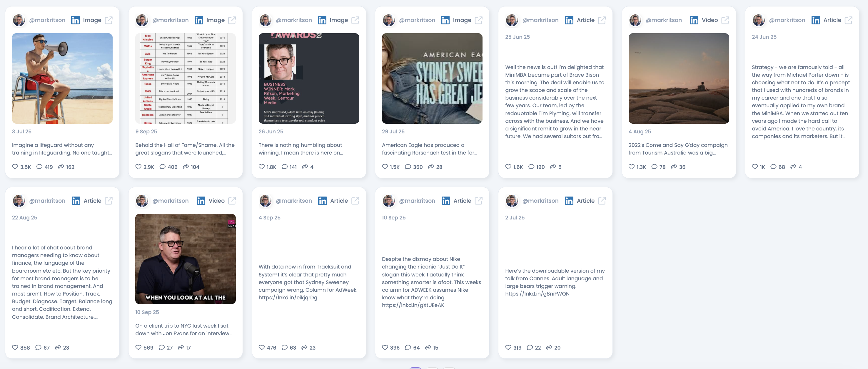Play the Jon Evans interview video thumbnail
868x369 pixels.
click(x=185, y=259)
